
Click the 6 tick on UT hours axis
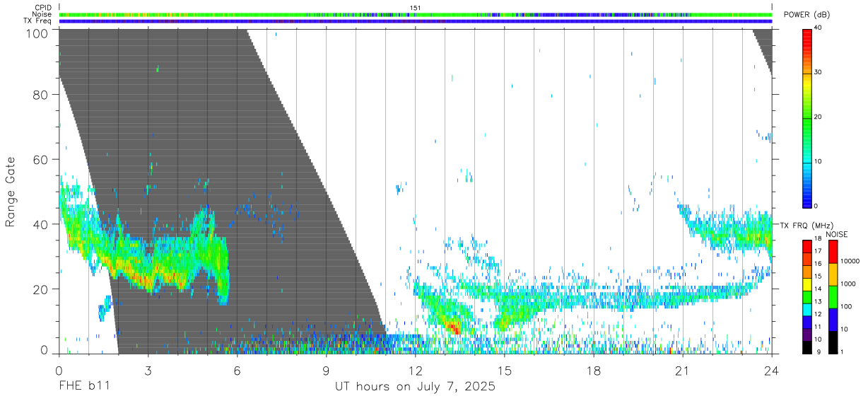point(237,370)
